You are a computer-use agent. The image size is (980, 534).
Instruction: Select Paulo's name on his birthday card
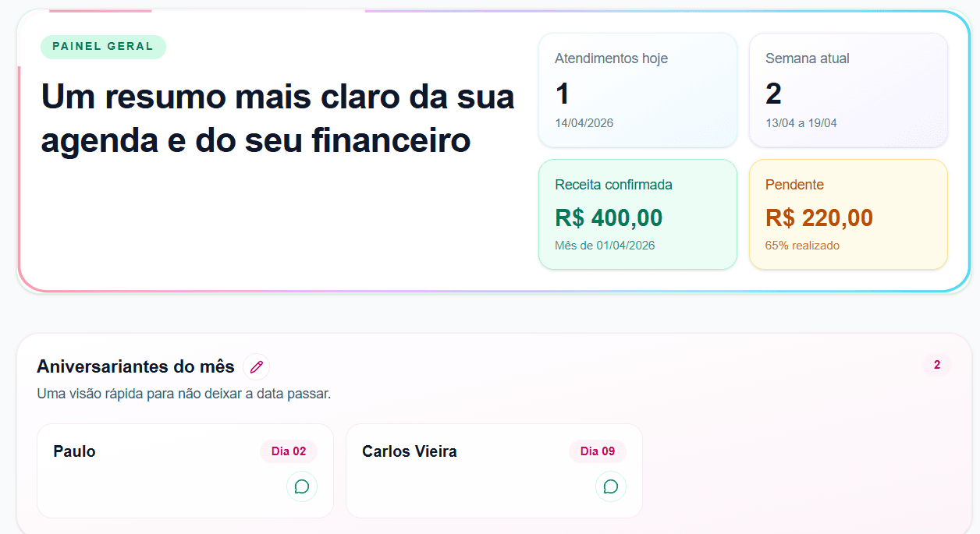pyautogui.click(x=74, y=451)
